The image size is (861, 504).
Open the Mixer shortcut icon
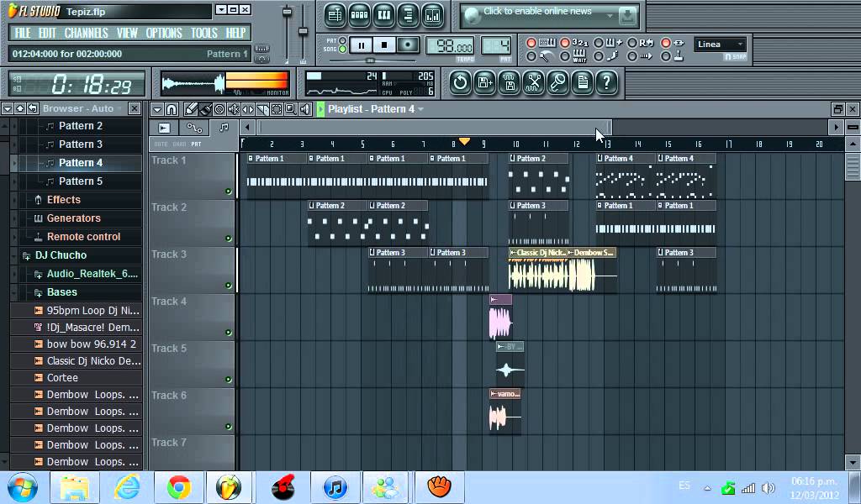pos(433,16)
